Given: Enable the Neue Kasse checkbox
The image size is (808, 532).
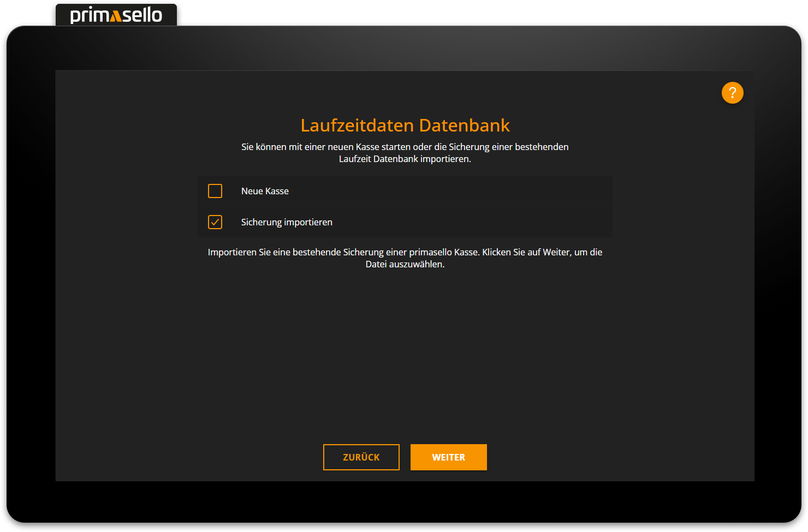Looking at the screenshot, I should click(215, 191).
